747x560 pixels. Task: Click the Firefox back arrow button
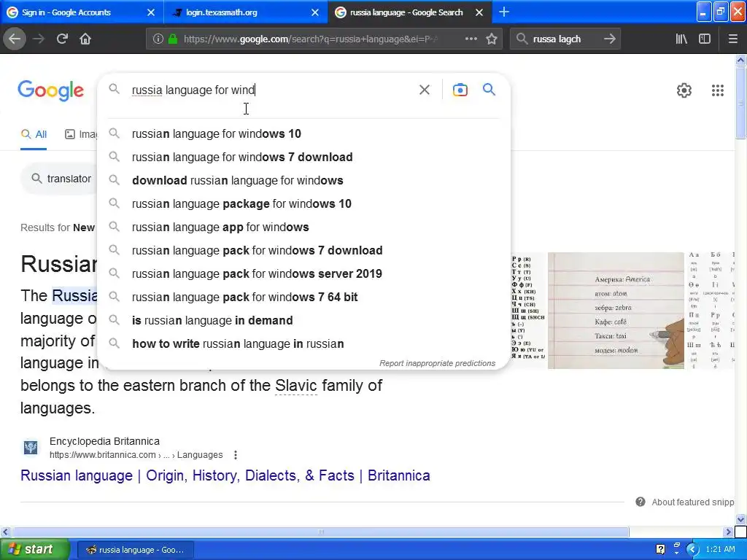15,39
